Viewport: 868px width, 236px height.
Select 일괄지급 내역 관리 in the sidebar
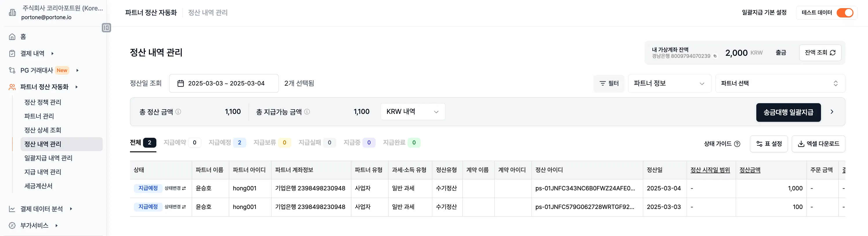(48, 158)
